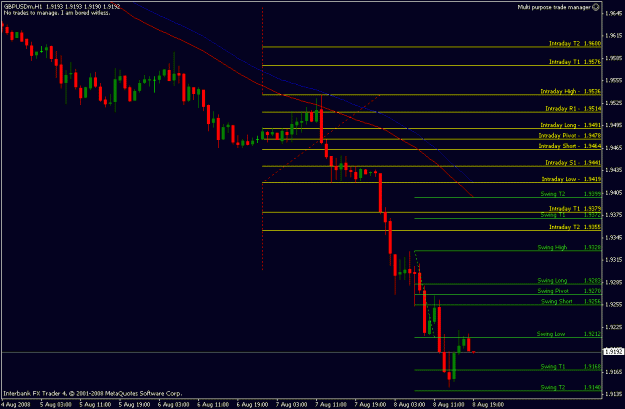This screenshot has height=409, width=625.
Task: Select the 'Swing Short 1.9256' label
Action: pos(571,301)
